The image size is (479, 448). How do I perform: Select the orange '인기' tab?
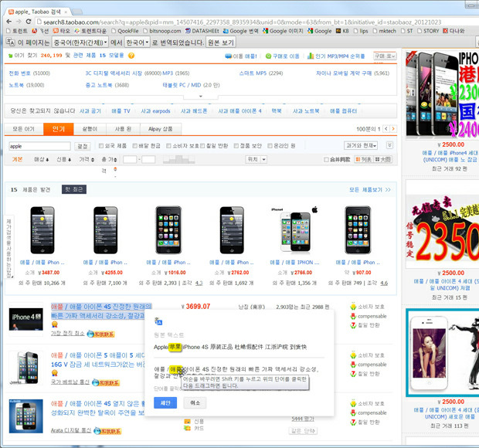tap(59, 129)
